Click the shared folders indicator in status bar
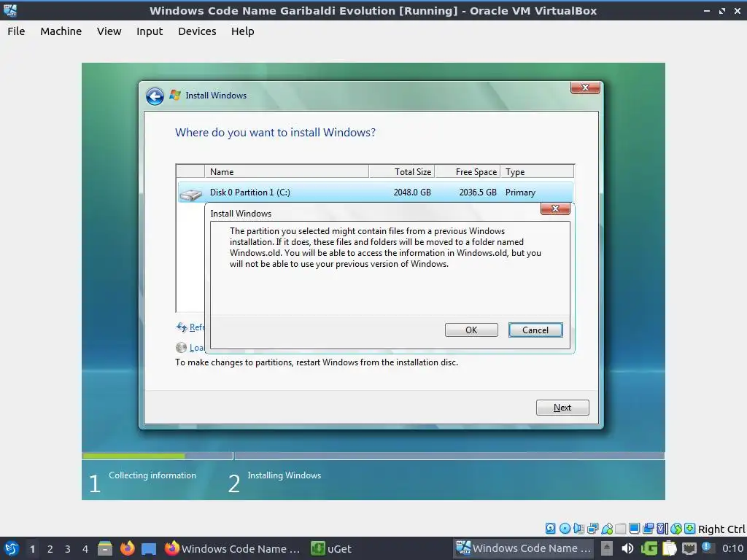The image size is (747, 560). 620,528
